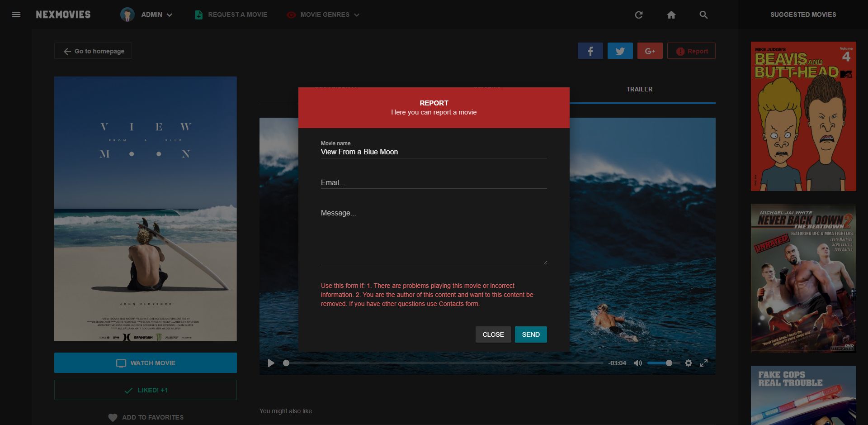This screenshot has width=868, height=425.
Task: Go to home via house icon
Action: click(x=671, y=15)
